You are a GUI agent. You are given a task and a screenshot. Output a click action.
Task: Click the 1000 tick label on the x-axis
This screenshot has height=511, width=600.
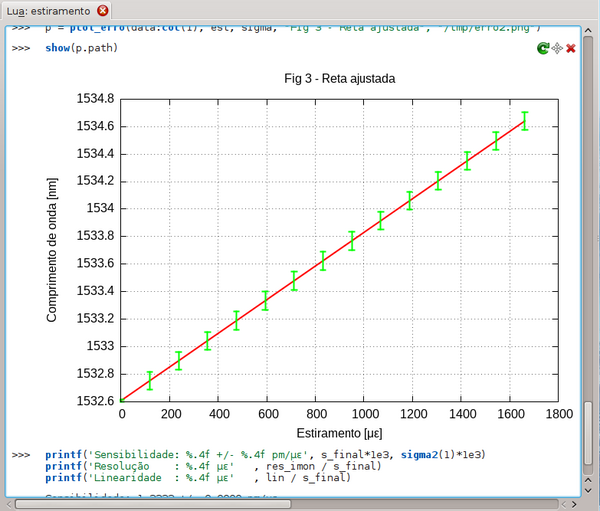pyautogui.click(x=364, y=413)
